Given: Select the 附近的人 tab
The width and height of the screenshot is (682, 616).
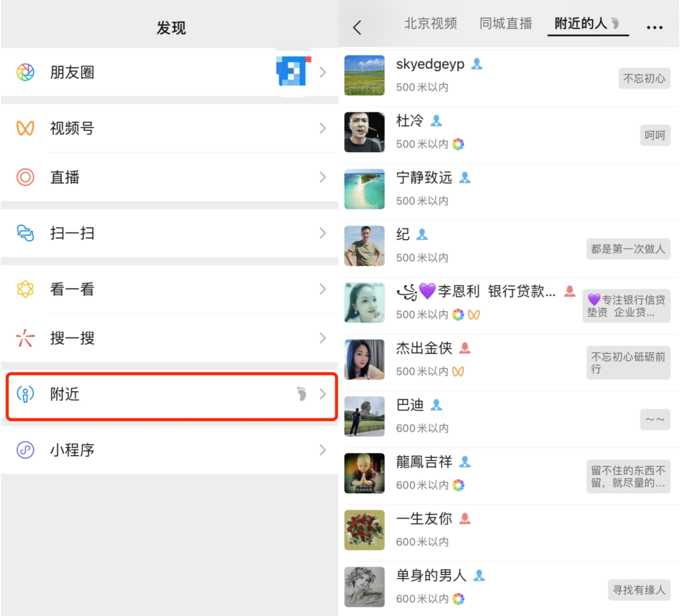Looking at the screenshot, I should 581,24.
